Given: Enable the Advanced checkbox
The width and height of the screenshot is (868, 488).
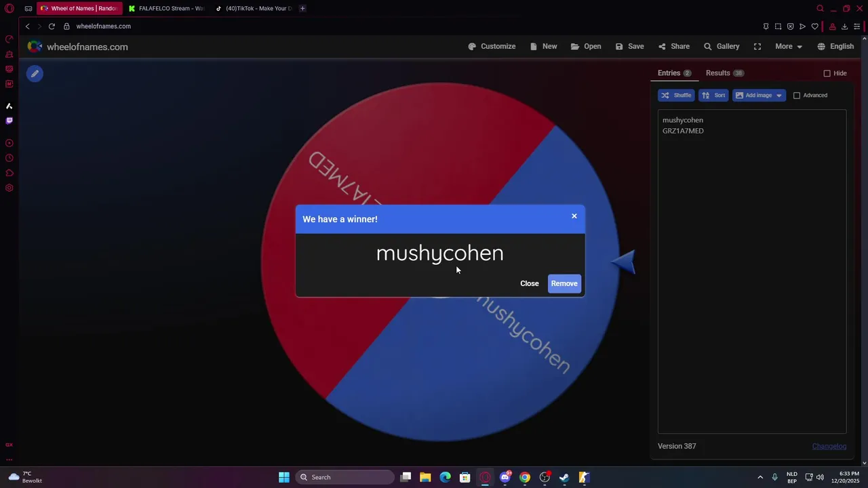Looking at the screenshot, I should pos(797,96).
